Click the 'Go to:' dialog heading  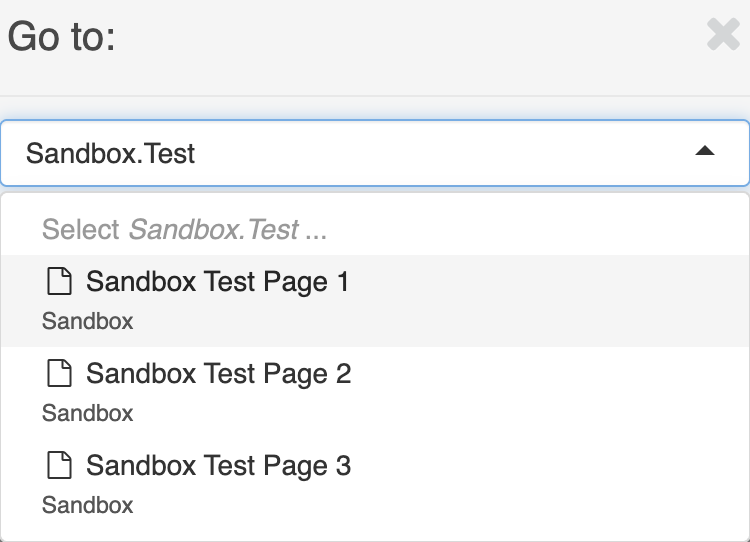(x=62, y=37)
